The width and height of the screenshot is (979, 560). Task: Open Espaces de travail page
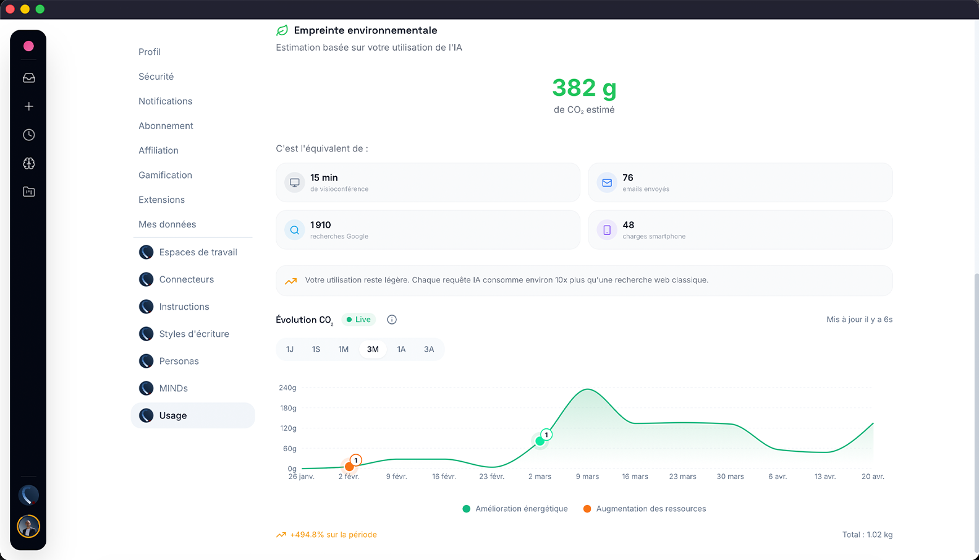(x=198, y=252)
